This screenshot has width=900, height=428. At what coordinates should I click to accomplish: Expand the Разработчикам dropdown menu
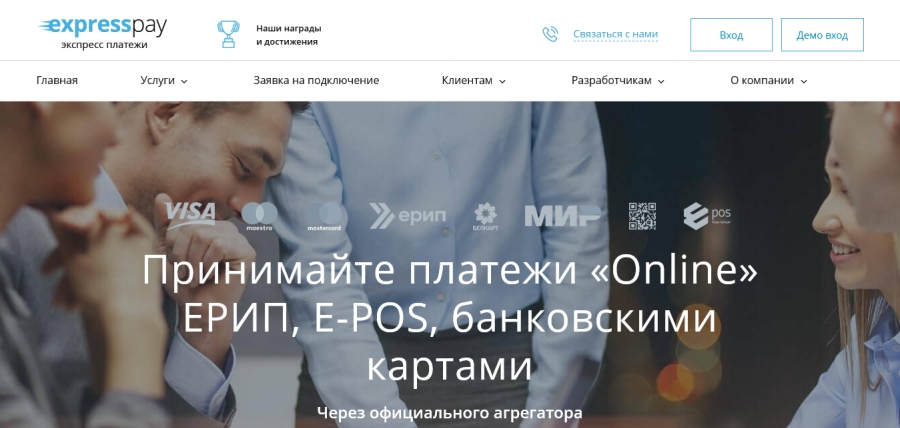[618, 81]
